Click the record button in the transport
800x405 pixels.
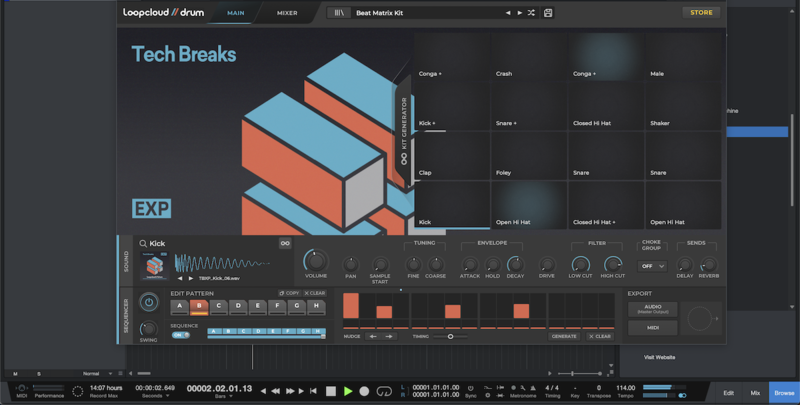coord(364,391)
